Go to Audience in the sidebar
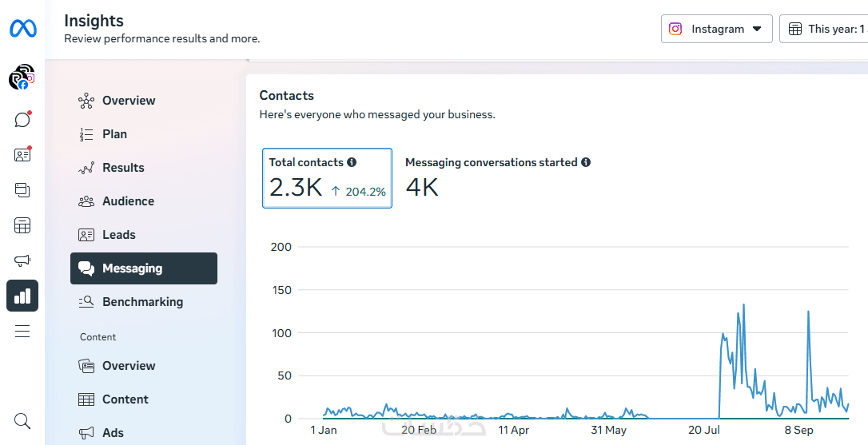Image resolution: width=868 pixels, height=445 pixels. [128, 201]
